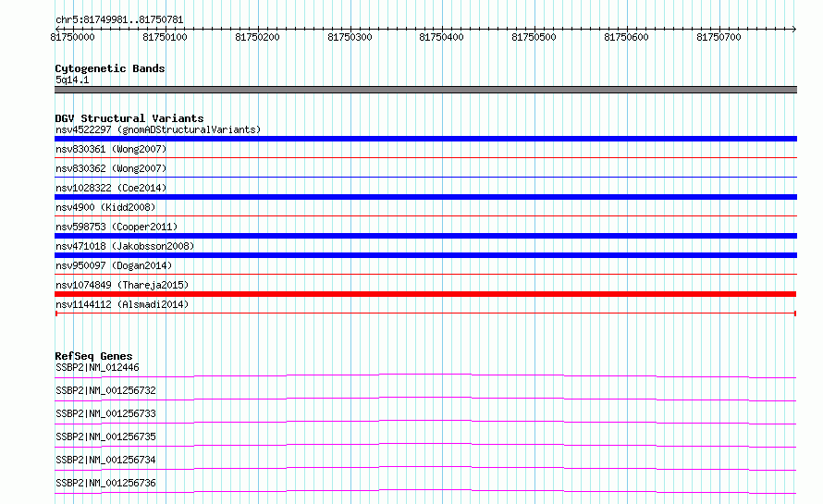Open variant nsv830361 (Wong2007) label
Screen dimensions: 823x504
click(111, 149)
